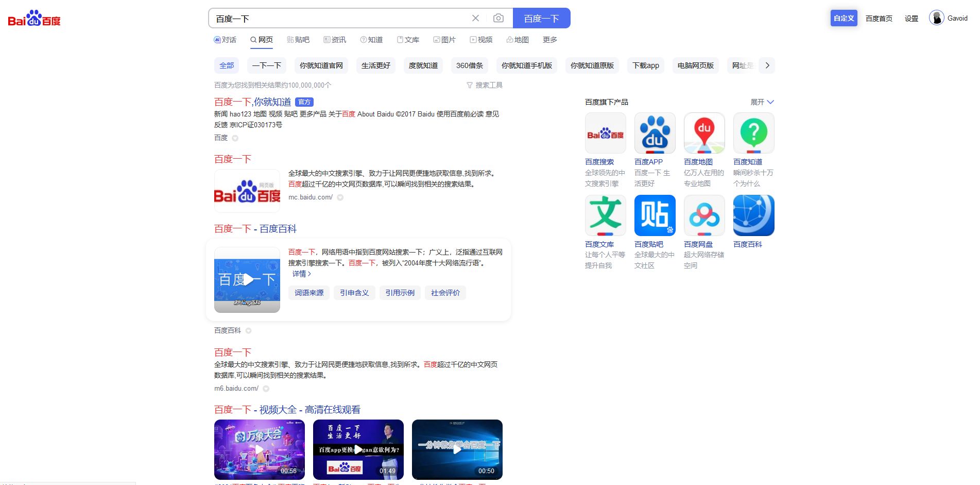Open the 百度贴吧 product icon
Image resolution: width=980 pixels, height=485 pixels.
pos(655,215)
